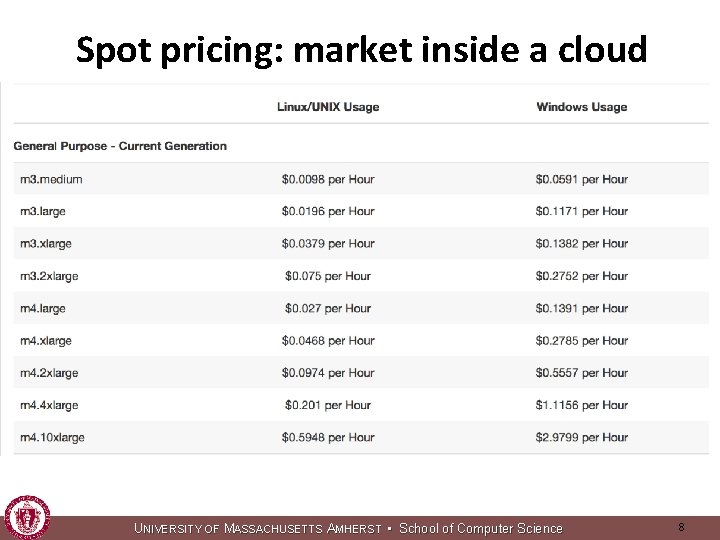Select the m4.xlarge row label

tap(45, 340)
